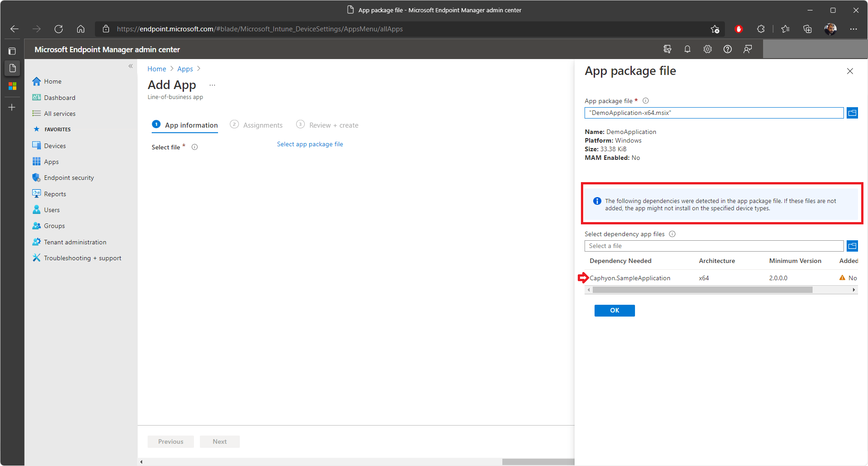Click the App package file input field

pyautogui.click(x=714, y=113)
